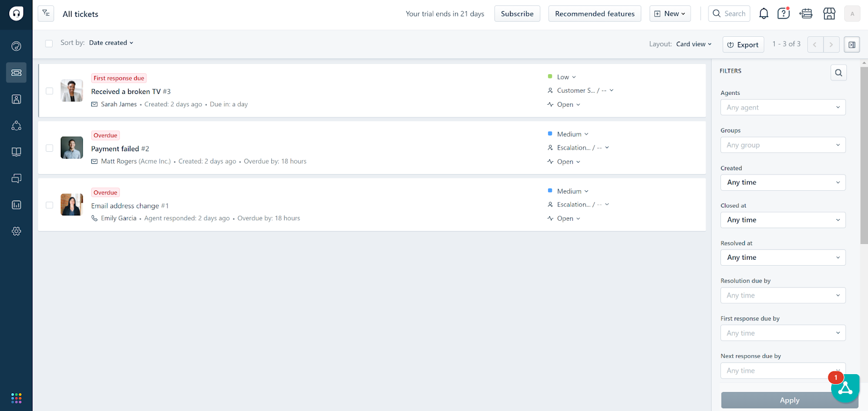Expand the Any agent filter dropdown
The image size is (868, 411).
click(782, 107)
